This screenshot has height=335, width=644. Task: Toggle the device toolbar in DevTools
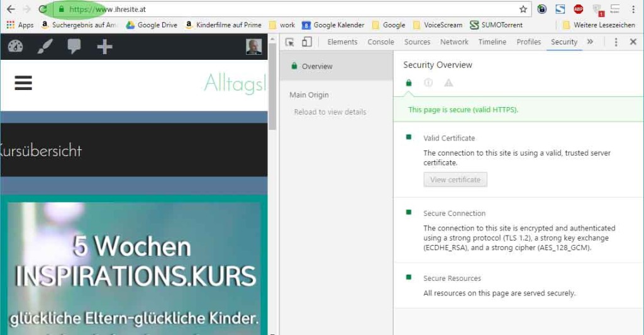[x=306, y=42]
